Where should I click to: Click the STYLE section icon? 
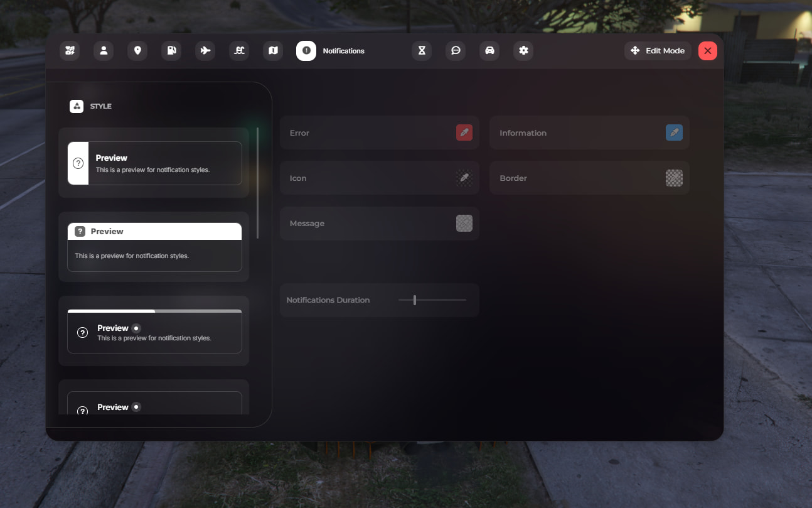(77, 106)
